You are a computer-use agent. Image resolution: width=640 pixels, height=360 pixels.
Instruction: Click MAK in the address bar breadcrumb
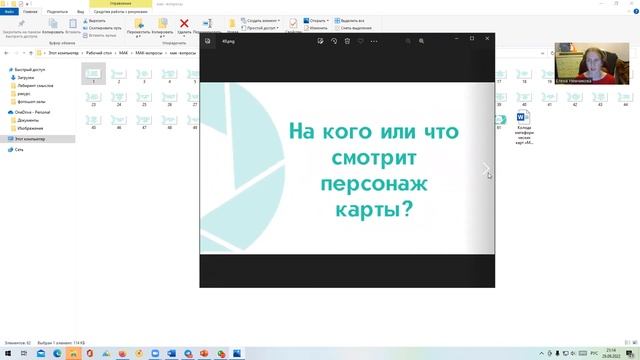coord(123,53)
